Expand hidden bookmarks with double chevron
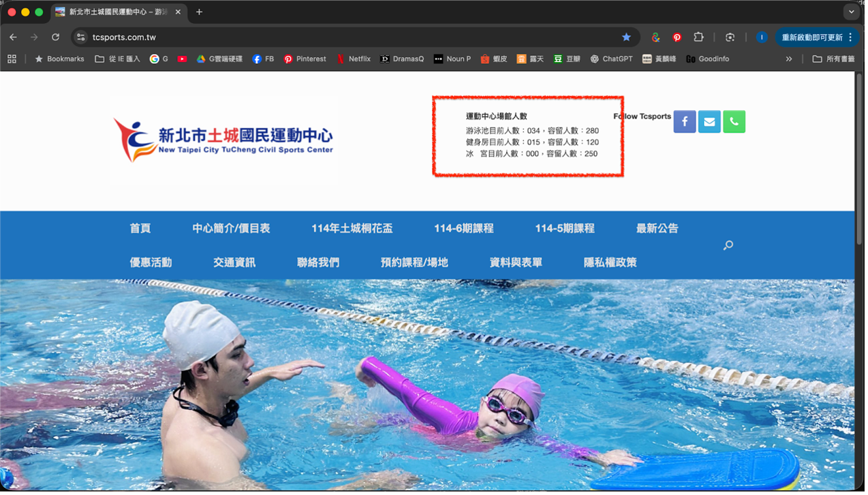The height and width of the screenshot is (495, 868). [x=789, y=59]
